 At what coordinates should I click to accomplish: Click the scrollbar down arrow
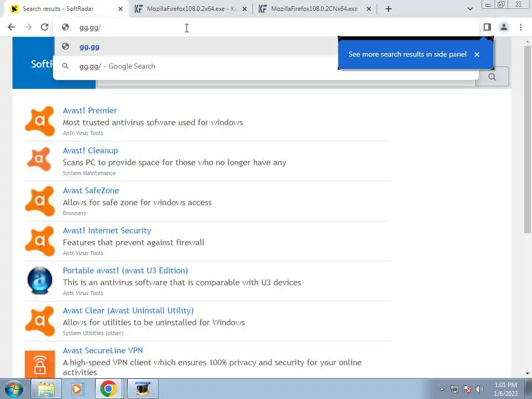(x=527, y=374)
